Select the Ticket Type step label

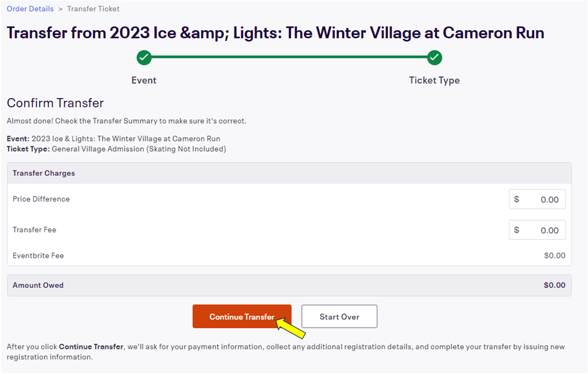[x=434, y=80]
